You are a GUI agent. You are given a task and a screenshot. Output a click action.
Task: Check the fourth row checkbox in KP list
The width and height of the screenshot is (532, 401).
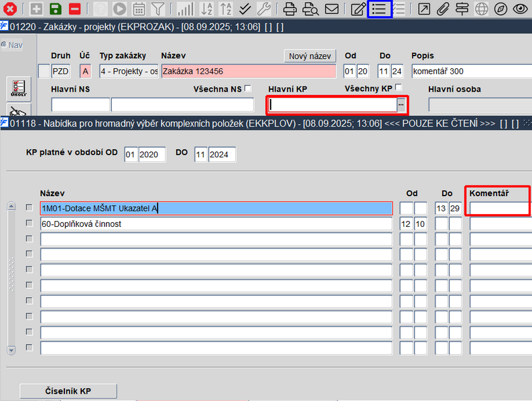[x=29, y=254]
